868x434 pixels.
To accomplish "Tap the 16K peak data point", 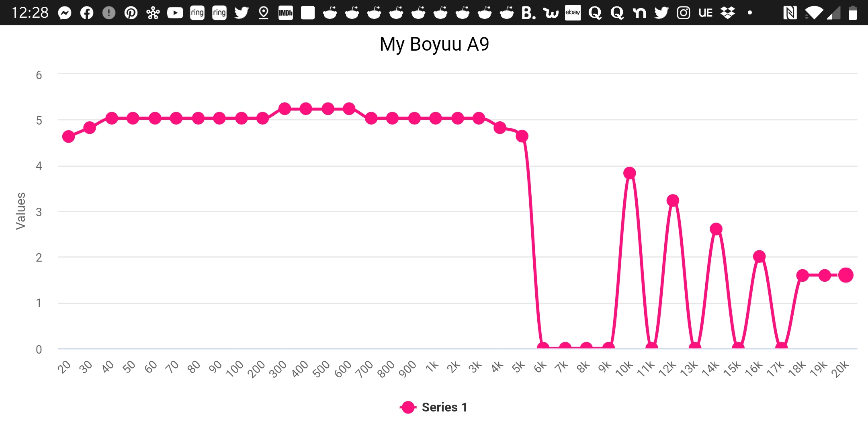I will point(759,256).
